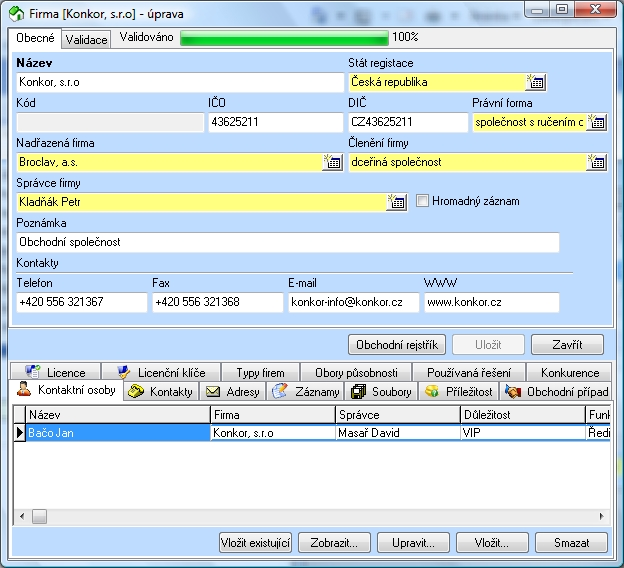Image resolution: width=624 pixels, height=568 pixels.
Task: Open the Konkurence tab
Action: 569,373
